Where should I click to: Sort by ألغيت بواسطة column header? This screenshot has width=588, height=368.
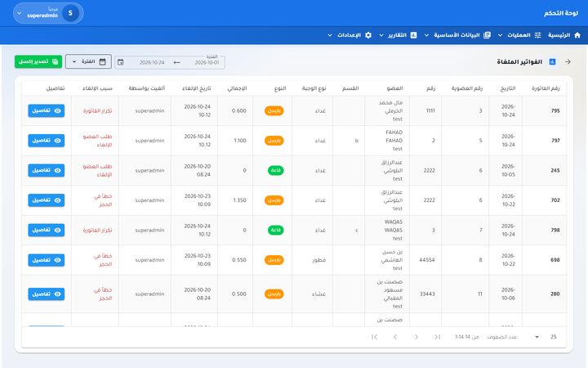pos(147,88)
